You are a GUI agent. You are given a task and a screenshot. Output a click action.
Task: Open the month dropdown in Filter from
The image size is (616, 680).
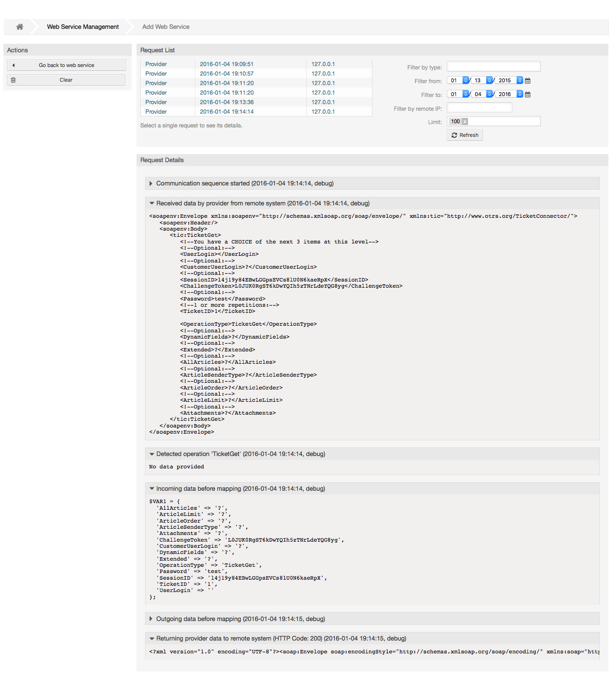tap(465, 80)
